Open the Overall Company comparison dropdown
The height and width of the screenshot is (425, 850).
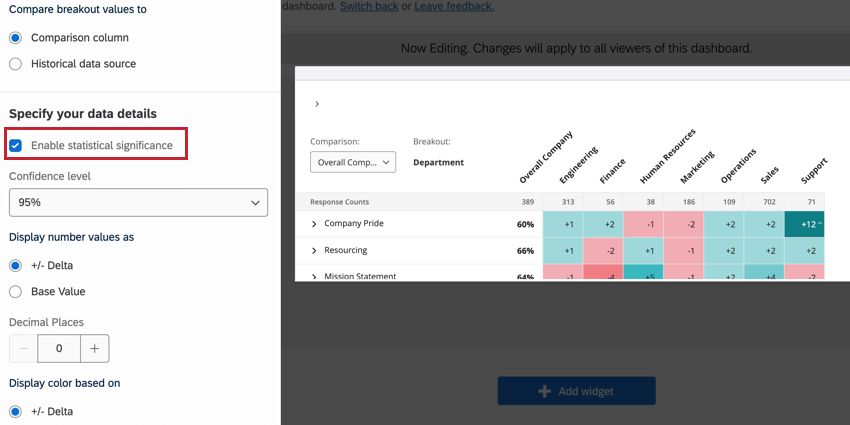353,161
